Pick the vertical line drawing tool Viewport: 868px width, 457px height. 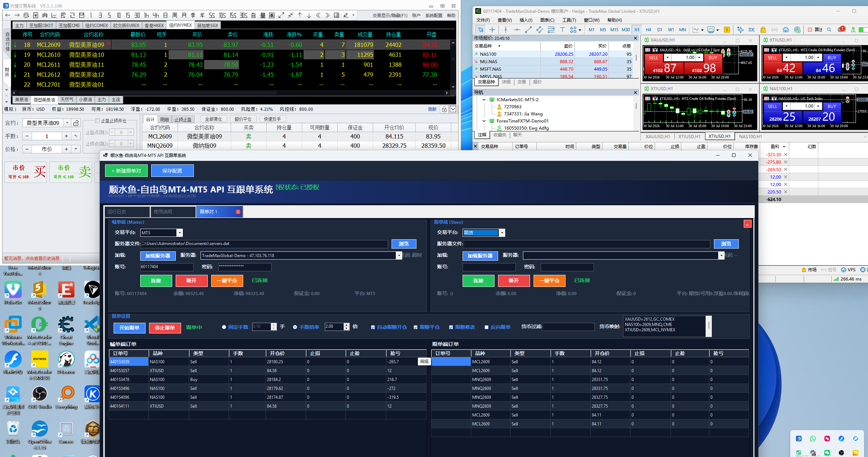pyautogui.click(x=506, y=30)
